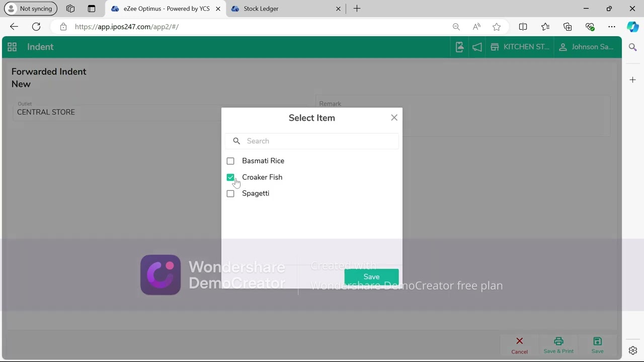Save the selected items in dialog
Screen dimensions: 644x362
click(371, 277)
